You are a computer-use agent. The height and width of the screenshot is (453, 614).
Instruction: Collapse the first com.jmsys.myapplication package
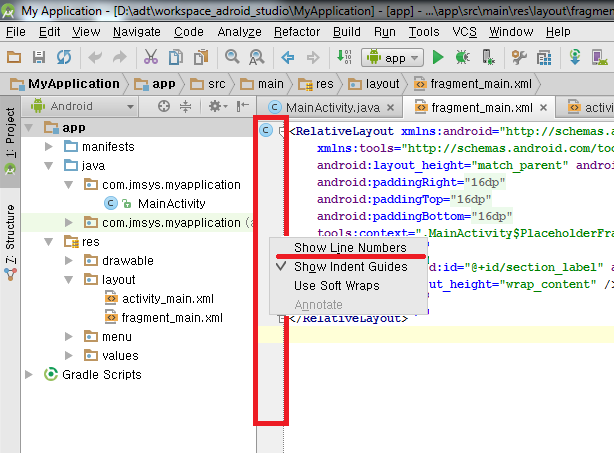pyautogui.click(x=68, y=184)
